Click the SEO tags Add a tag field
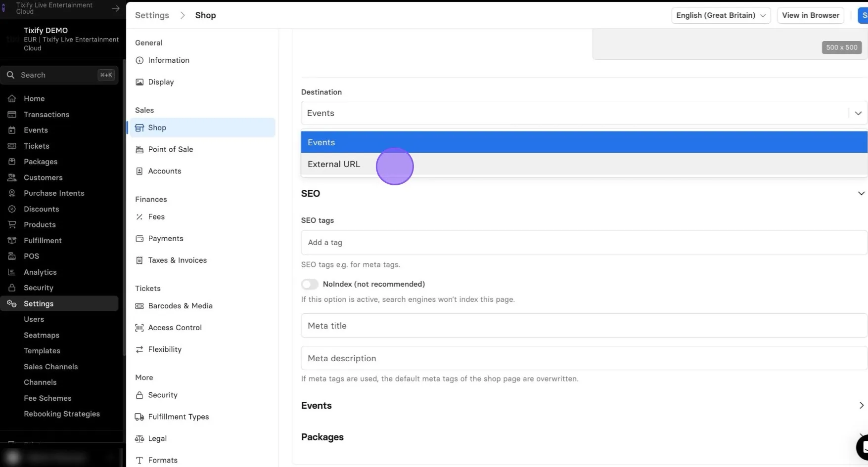Viewport: 868px width, 467px height. pos(584,243)
